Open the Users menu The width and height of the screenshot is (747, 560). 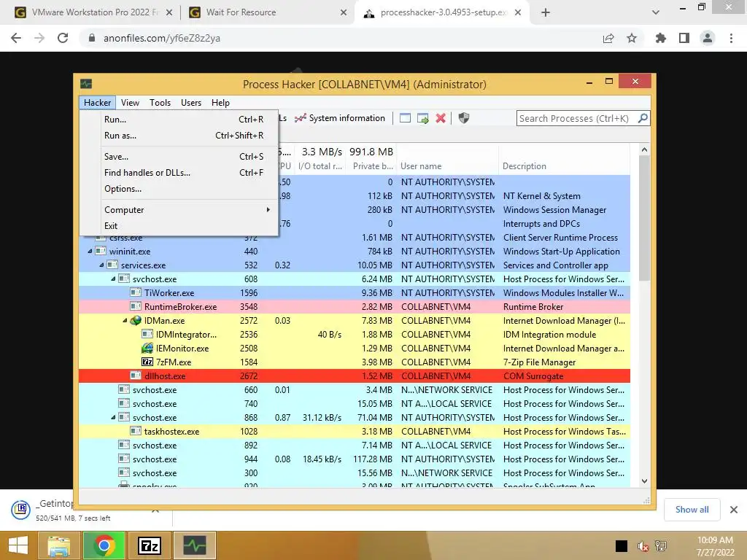pyautogui.click(x=191, y=102)
